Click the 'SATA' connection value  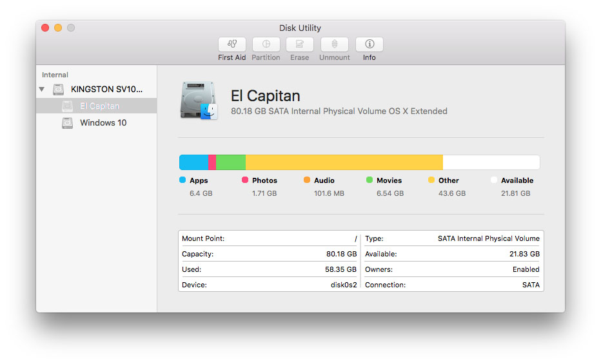531,285
